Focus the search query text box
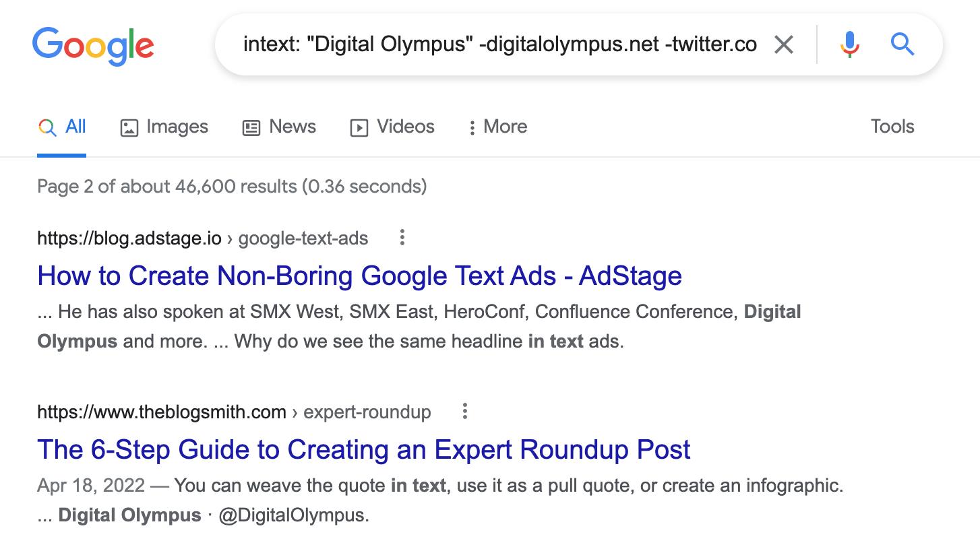 499,44
